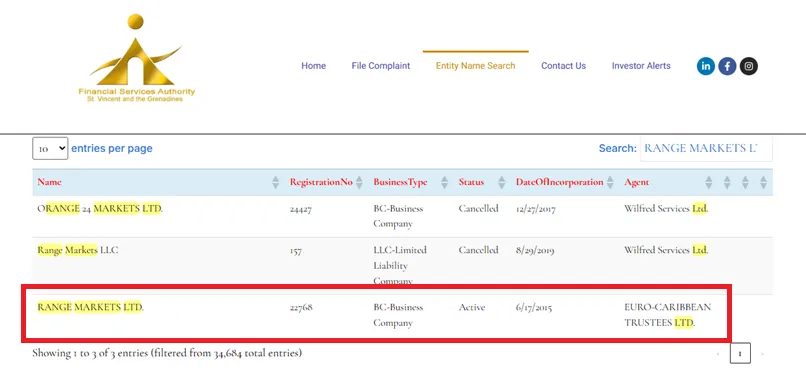The image size is (806, 392).
Task: Click the Name column header
Action: (x=49, y=182)
